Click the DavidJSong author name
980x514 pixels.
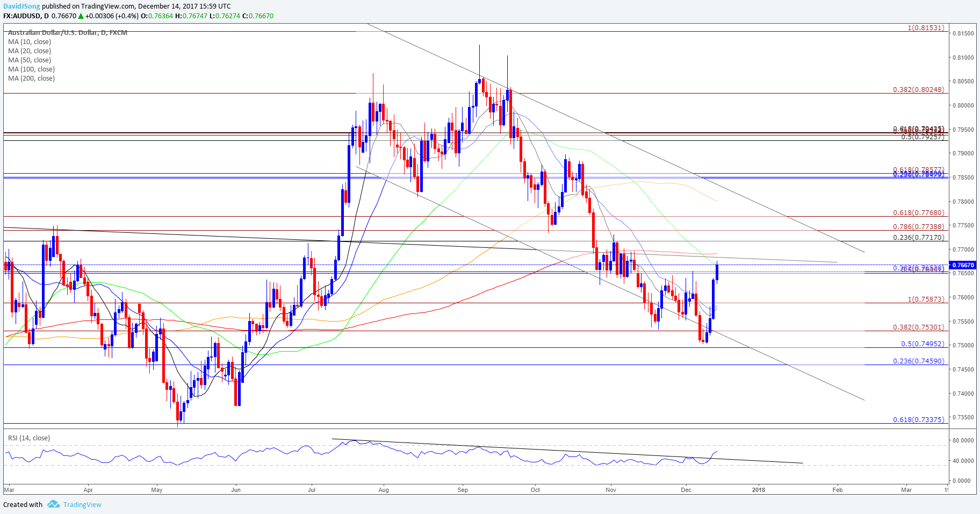(21, 6)
